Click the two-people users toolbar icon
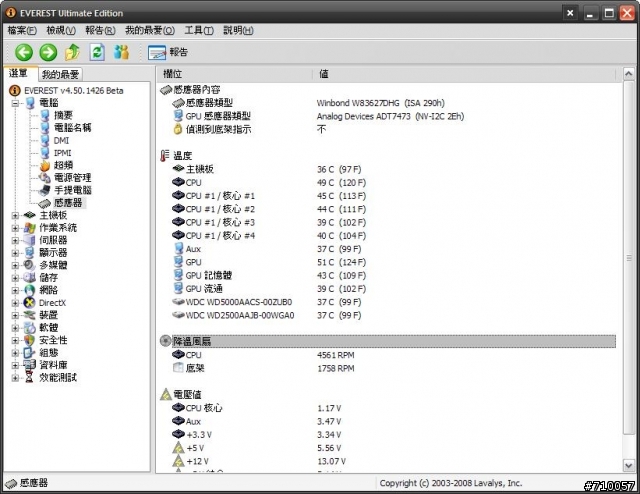The image size is (640, 494). click(122, 52)
